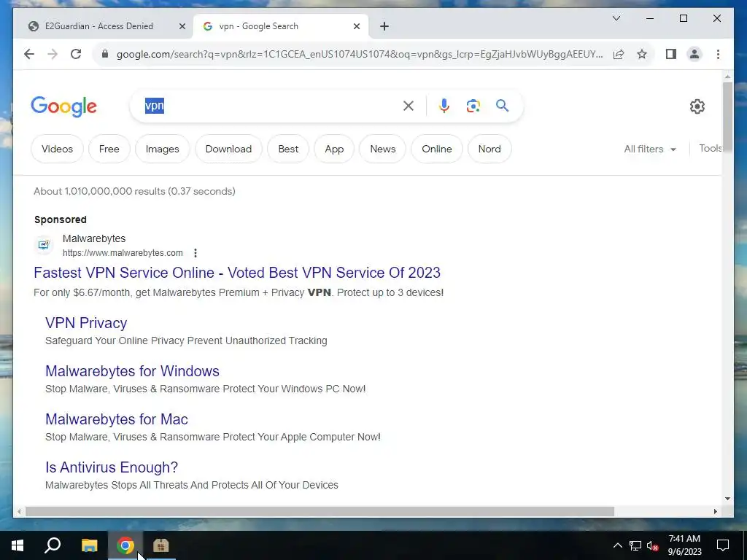Click the horizontal scrollbar thumb

coord(320,511)
